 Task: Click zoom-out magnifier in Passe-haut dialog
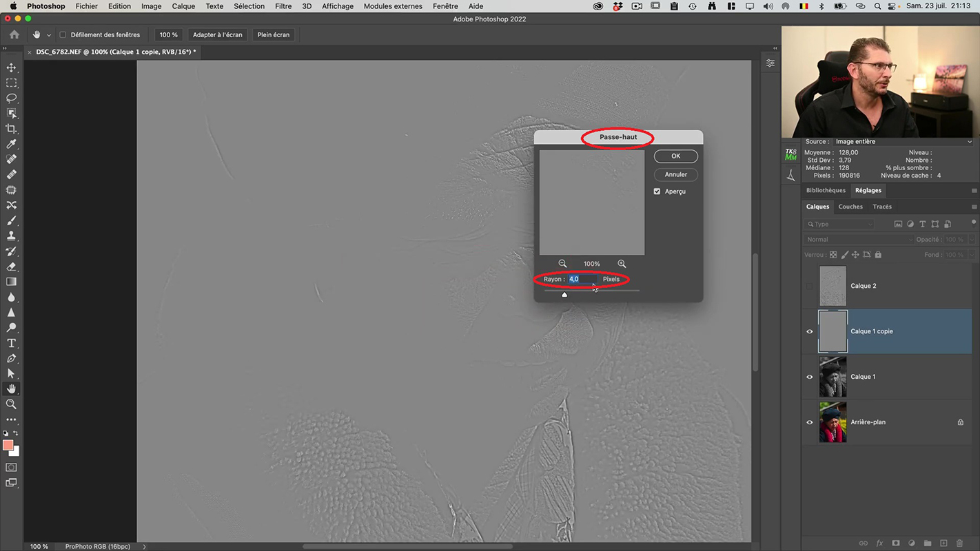pyautogui.click(x=562, y=264)
